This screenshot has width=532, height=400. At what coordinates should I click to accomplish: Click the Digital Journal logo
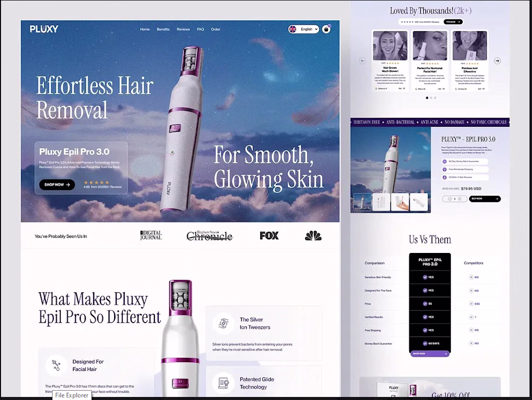(x=151, y=236)
